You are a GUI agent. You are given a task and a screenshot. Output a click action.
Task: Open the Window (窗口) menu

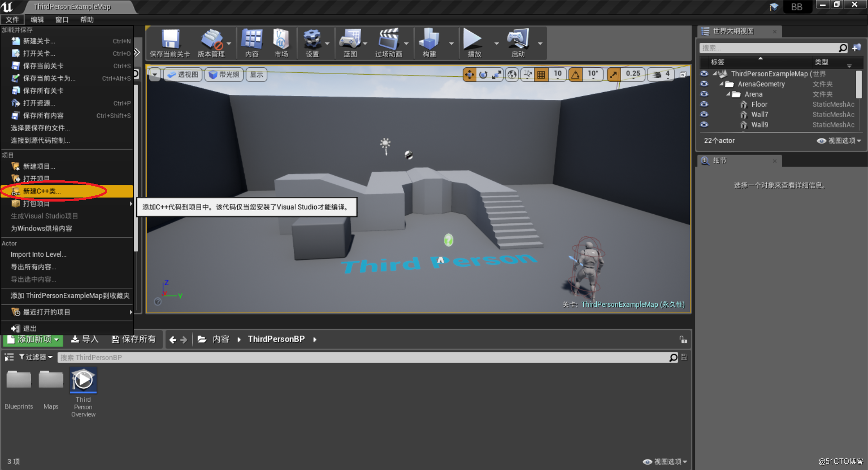tap(62, 19)
